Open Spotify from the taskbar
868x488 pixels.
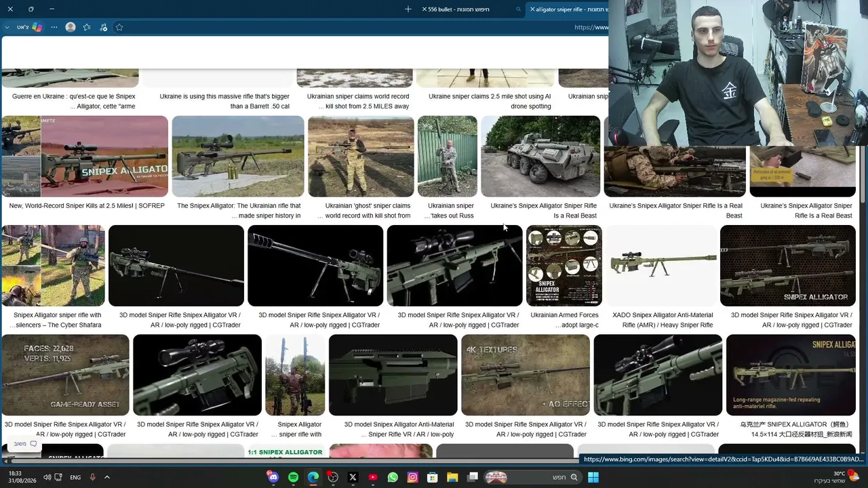(x=293, y=477)
